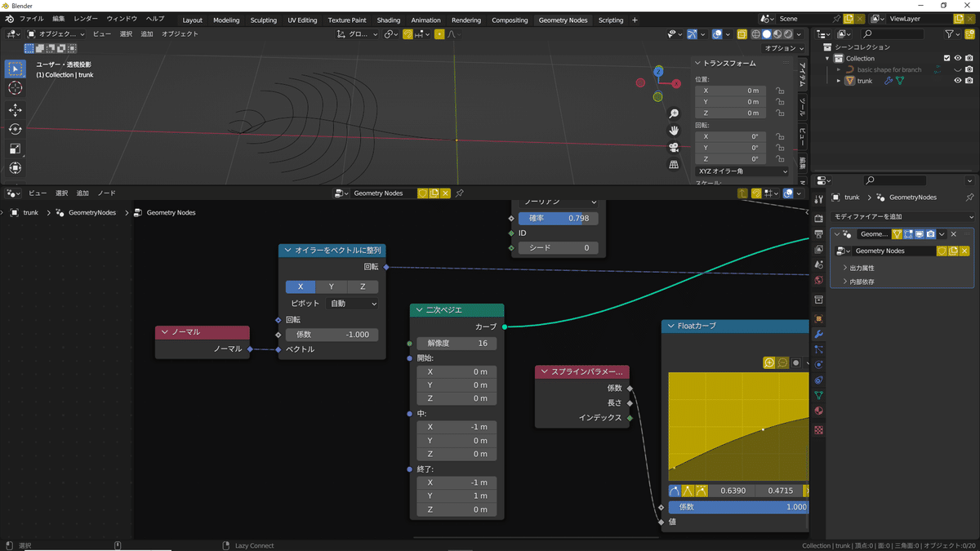Viewport: 980px width, 551px height.
Task: Toggle rotation Z lock icon
Action: tap(780, 159)
